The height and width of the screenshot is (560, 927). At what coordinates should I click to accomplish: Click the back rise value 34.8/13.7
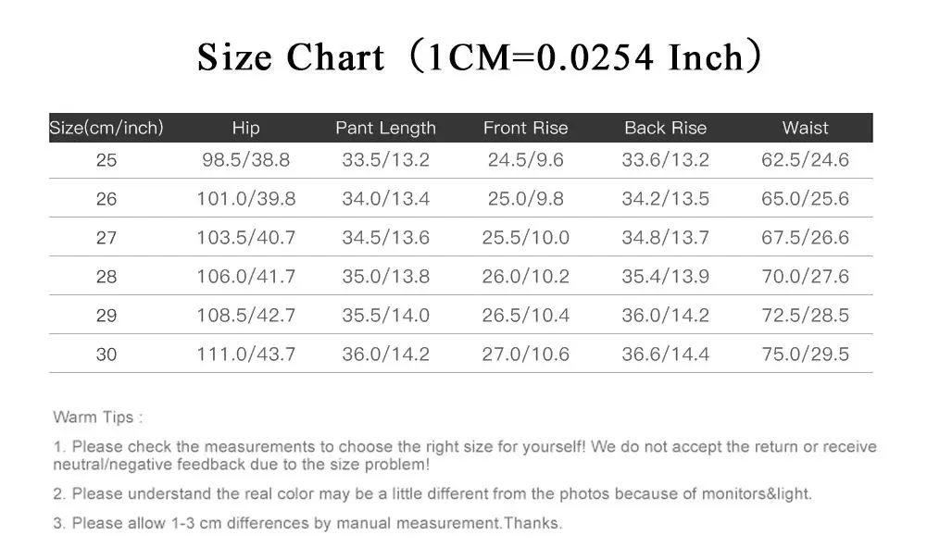click(x=665, y=238)
